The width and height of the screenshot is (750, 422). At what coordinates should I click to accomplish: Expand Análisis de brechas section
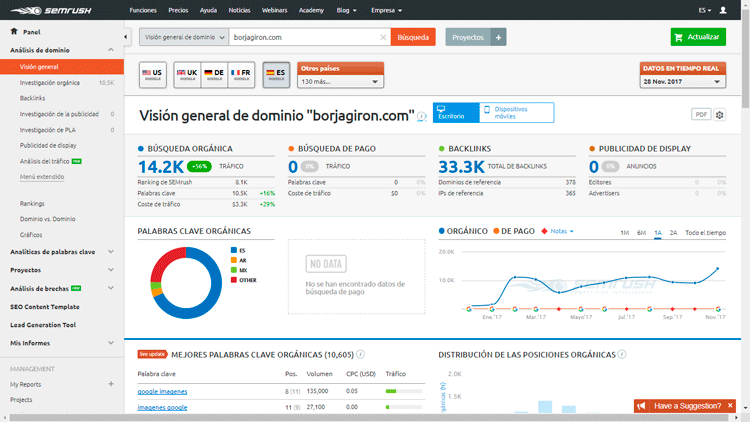point(111,288)
